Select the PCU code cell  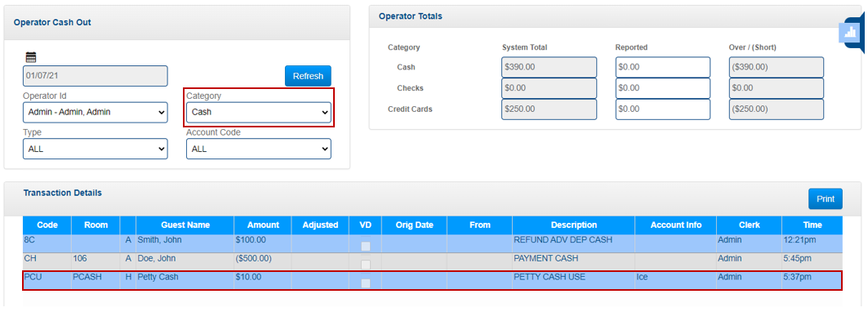coord(47,281)
